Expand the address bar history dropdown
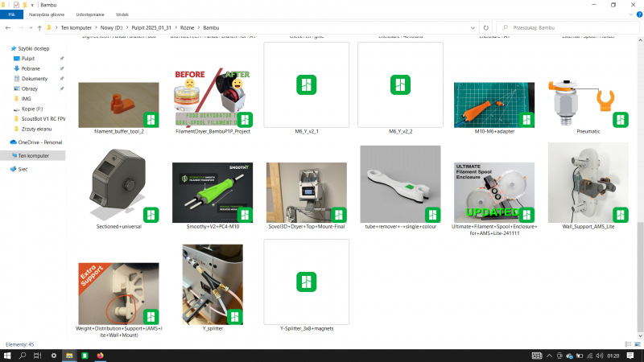644x362 pixels. tap(473, 28)
